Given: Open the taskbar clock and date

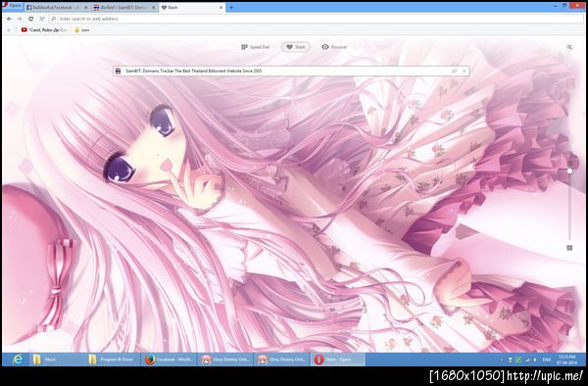Looking at the screenshot, I should [566, 360].
